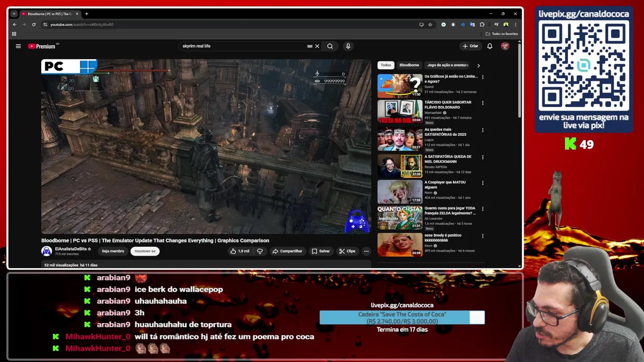Open ElAnalistaDeBits channel avatar
Image resolution: width=644 pixels, height=362 pixels.
(x=47, y=251)
